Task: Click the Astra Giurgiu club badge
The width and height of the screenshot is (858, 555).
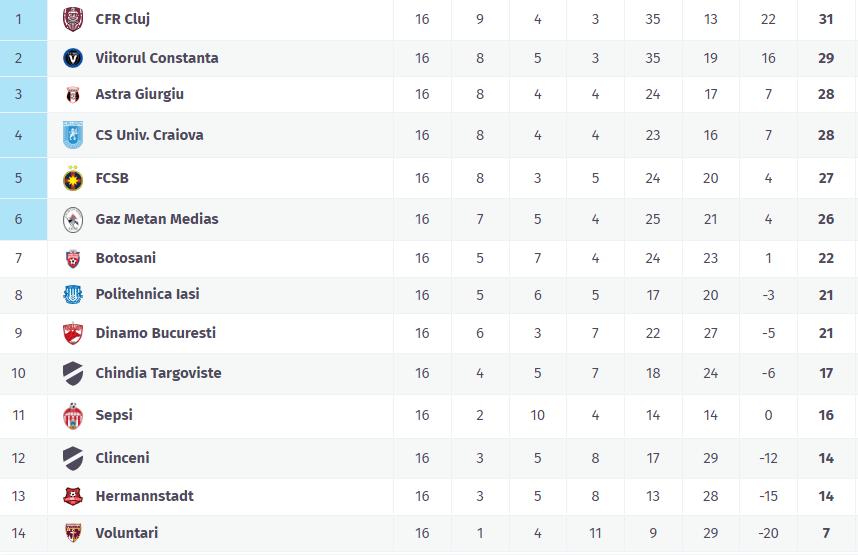Action: coord(73,95)
